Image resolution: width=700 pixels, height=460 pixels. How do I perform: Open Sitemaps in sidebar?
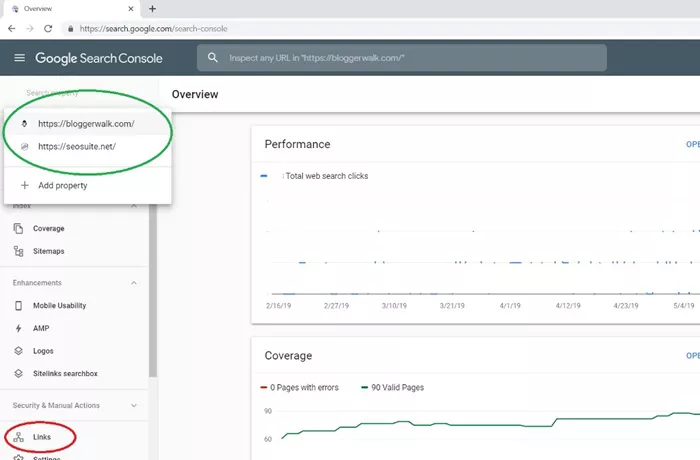tap(49, 251)
